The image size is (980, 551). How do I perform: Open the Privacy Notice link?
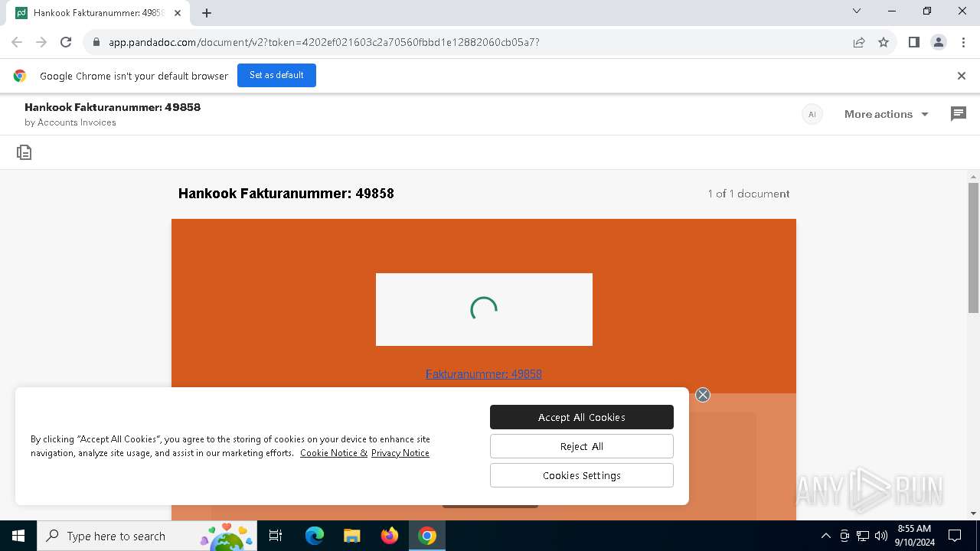pos(400,453)
